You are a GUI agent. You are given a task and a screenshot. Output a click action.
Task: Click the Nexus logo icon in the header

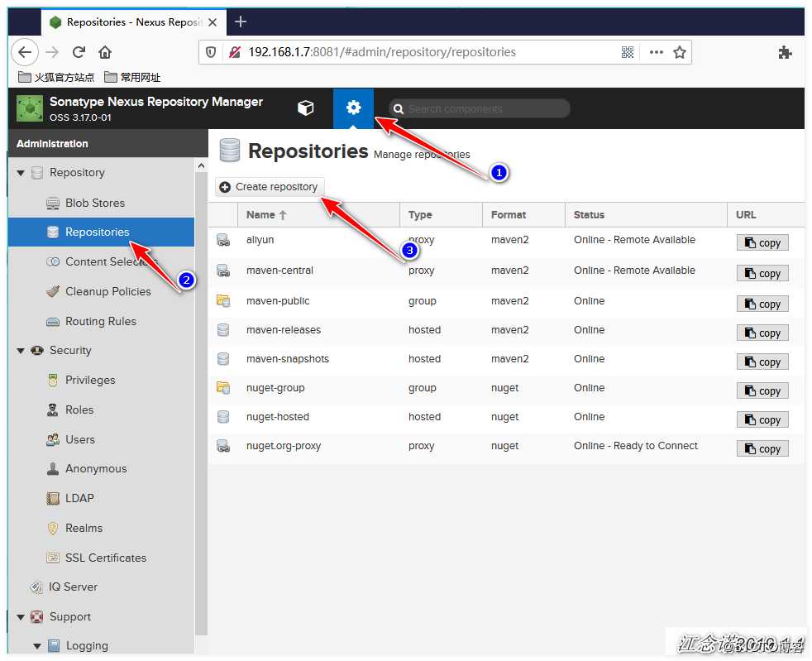coord(30,108)
